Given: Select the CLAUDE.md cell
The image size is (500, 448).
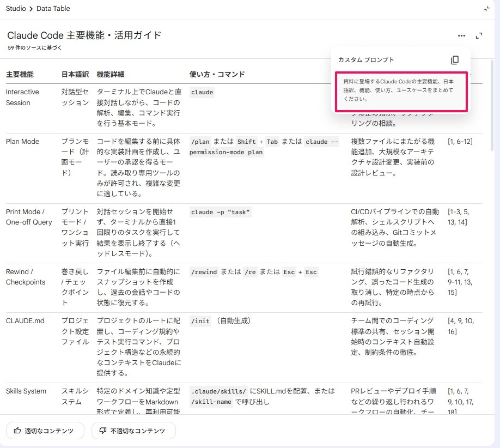Looking at the screenshot, I should [25, 321].
